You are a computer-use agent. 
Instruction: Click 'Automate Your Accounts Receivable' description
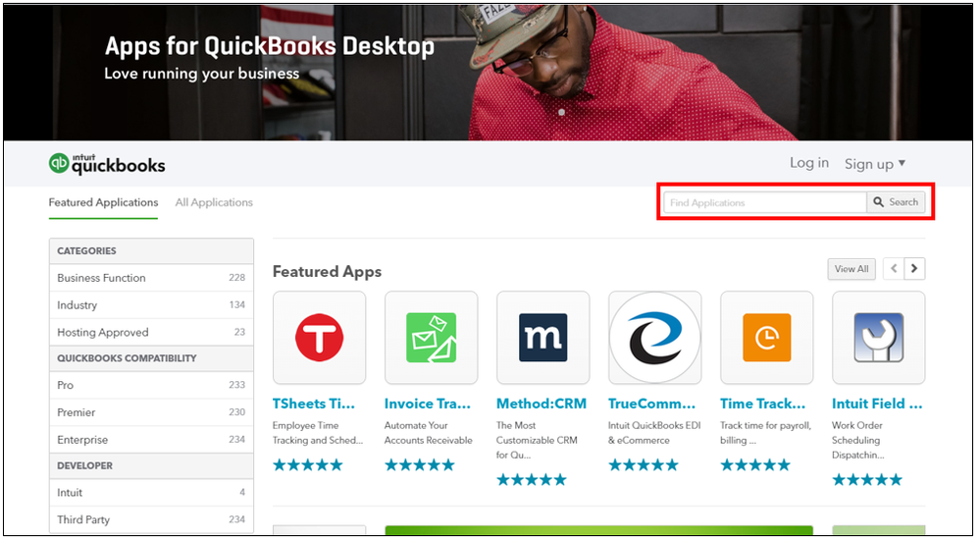[429, 433]
